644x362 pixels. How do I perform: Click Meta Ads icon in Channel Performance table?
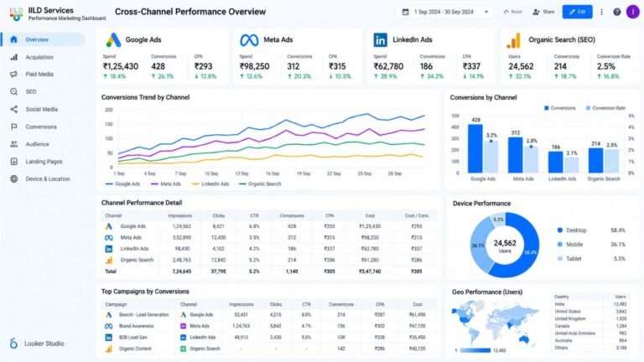coord(109,238)
